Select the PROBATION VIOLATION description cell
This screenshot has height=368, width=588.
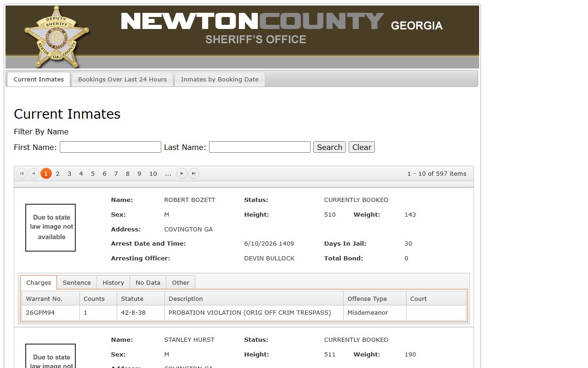[254, 313]
